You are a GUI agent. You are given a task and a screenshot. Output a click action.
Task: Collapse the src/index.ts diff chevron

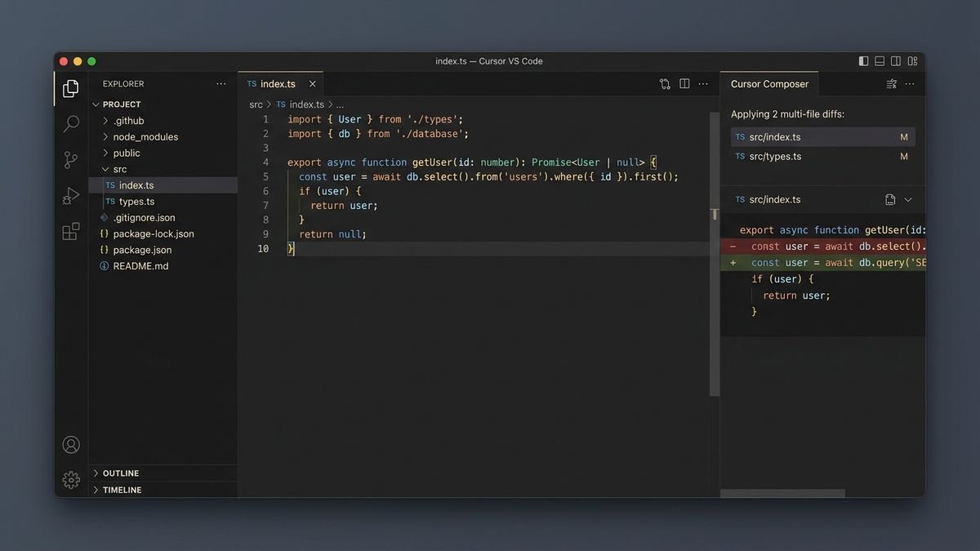pyautogui.click(x=908, y=199)
